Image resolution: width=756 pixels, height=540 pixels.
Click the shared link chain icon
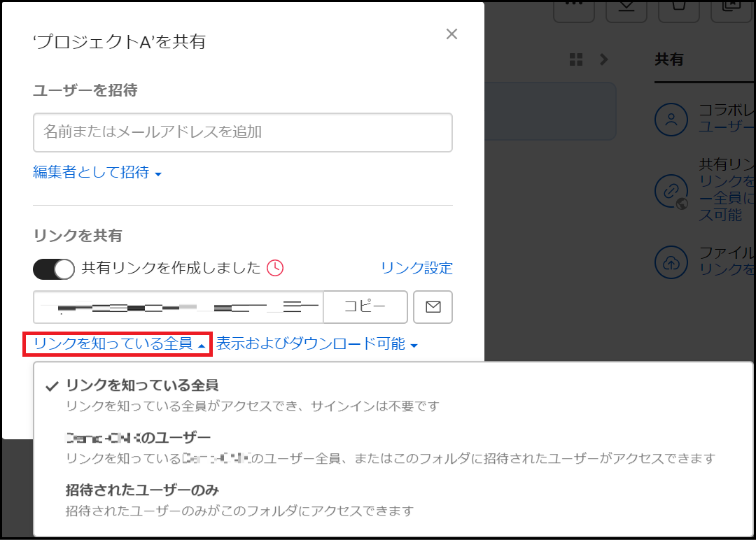[x=671, y=191]
